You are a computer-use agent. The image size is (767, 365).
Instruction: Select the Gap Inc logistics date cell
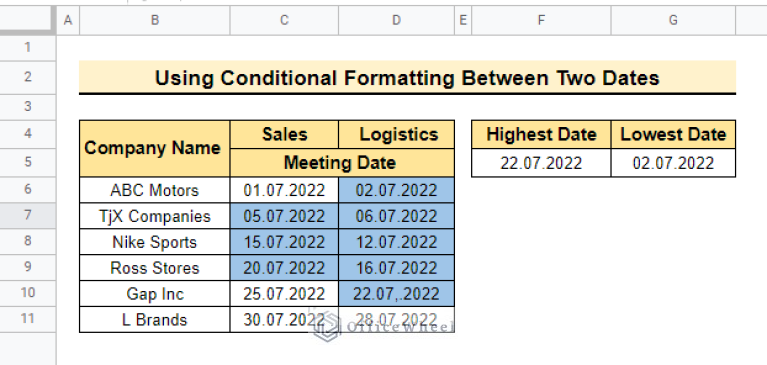(396, 294)
